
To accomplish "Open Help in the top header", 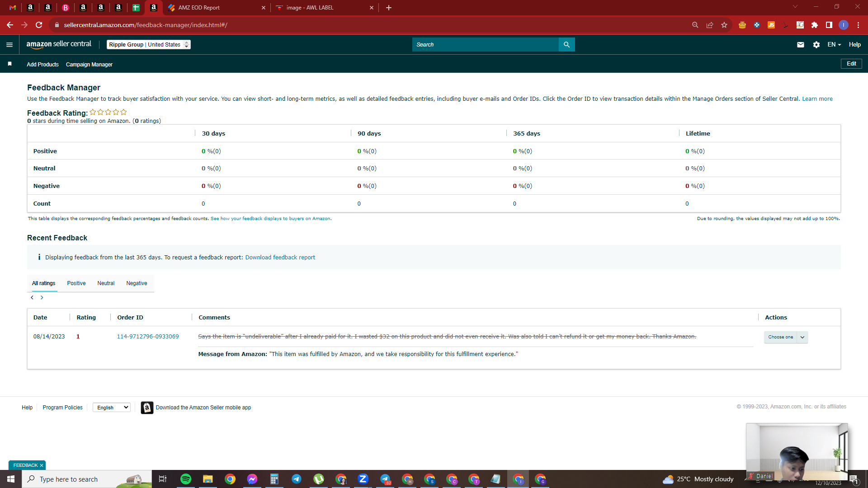I will click(x=854, y=45).
